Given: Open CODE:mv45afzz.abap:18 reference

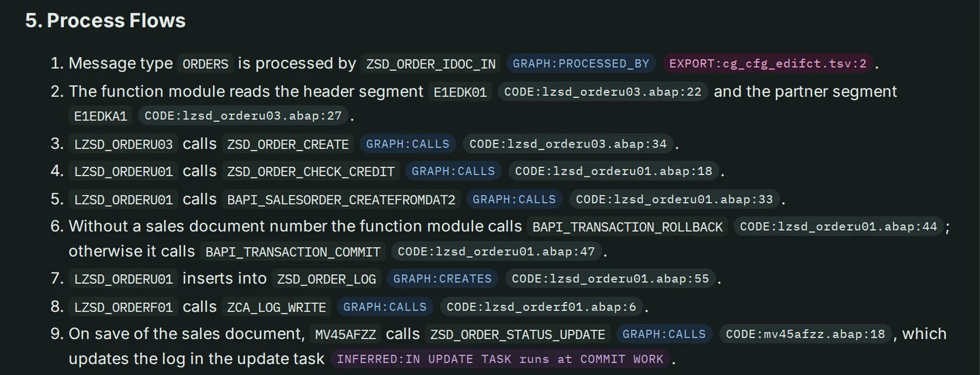Looking at the screenshot, I should pos(805,334).
